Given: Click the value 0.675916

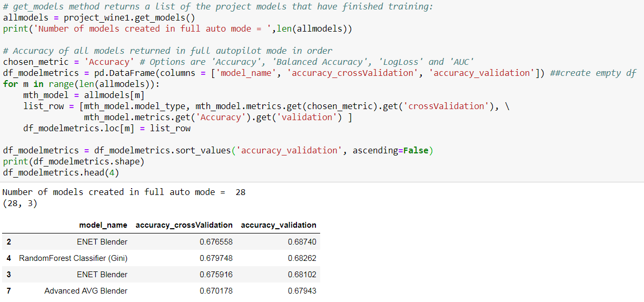Looking at the screenshot, I should tap(216, 275).
